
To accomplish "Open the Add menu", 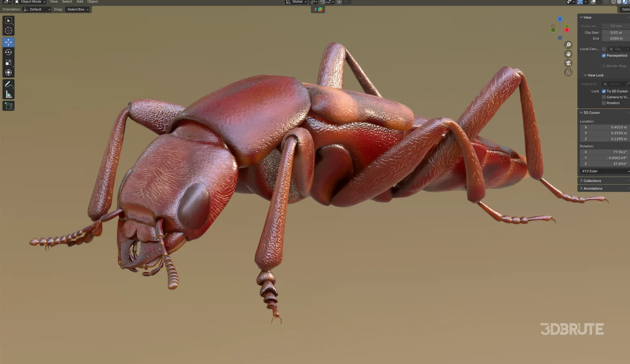I will (x=80, y=2).
